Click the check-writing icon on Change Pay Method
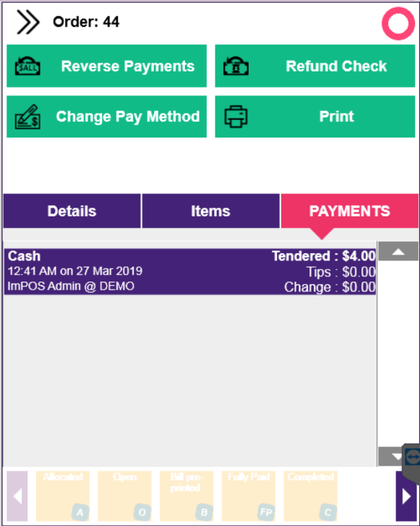Viewport: 420px width, 526px height. [x=27, y=116]
